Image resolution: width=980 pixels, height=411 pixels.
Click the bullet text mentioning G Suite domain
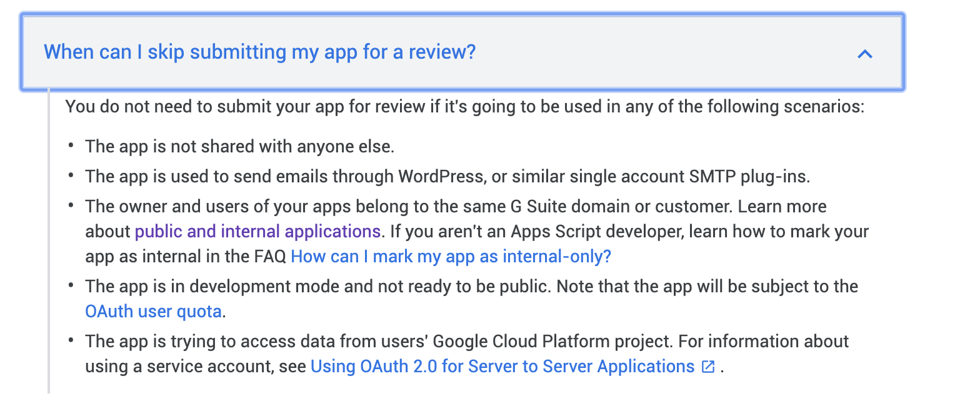pos(477,232)
